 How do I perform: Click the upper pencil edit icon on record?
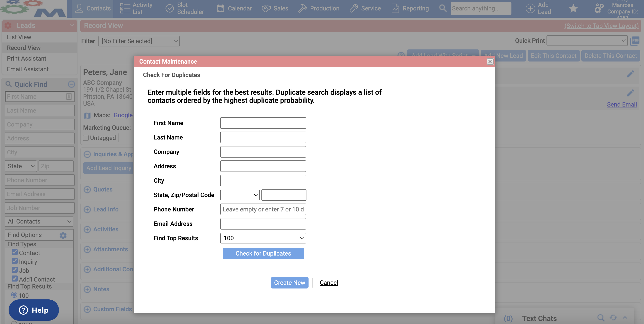pos(630,74)
